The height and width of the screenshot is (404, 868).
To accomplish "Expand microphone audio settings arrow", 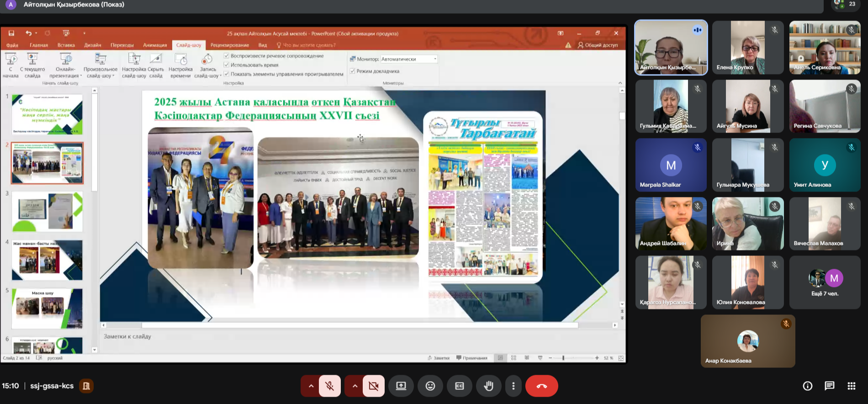I will click(x=311, y=386).
